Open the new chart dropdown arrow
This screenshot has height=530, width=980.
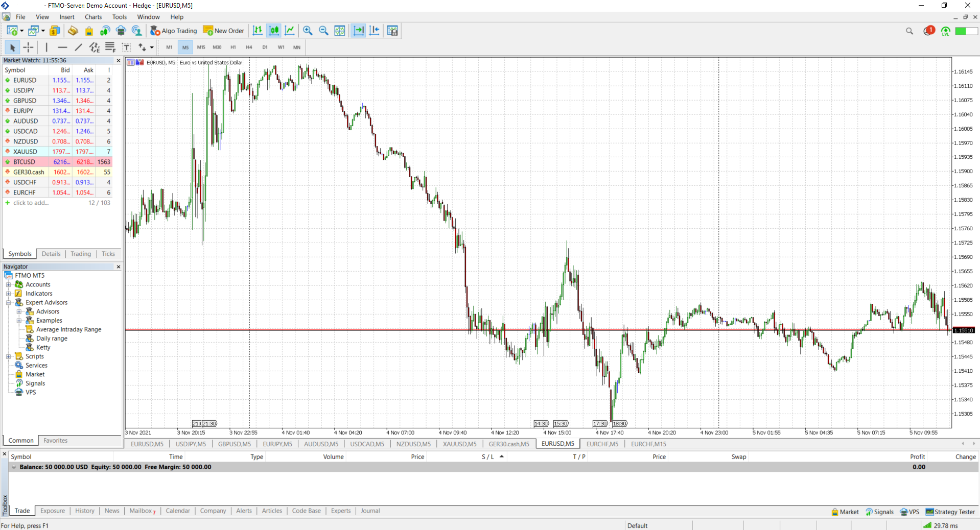(x=21, y=31)
